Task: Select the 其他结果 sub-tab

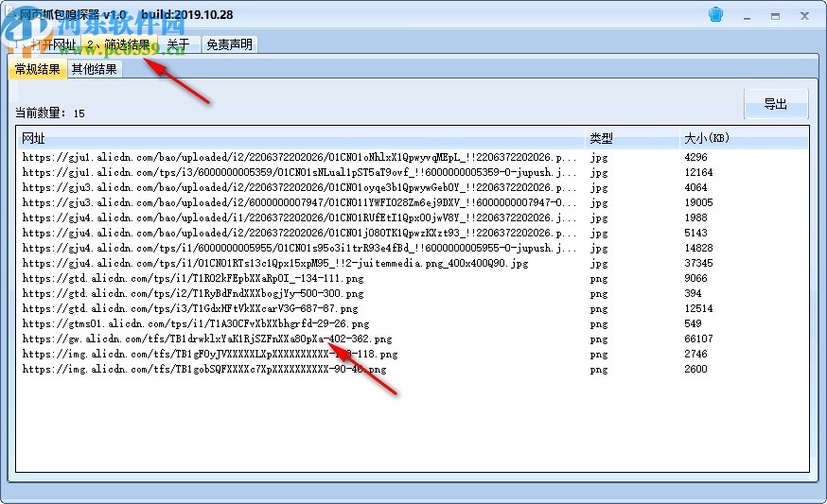Action: pos(95,70)
